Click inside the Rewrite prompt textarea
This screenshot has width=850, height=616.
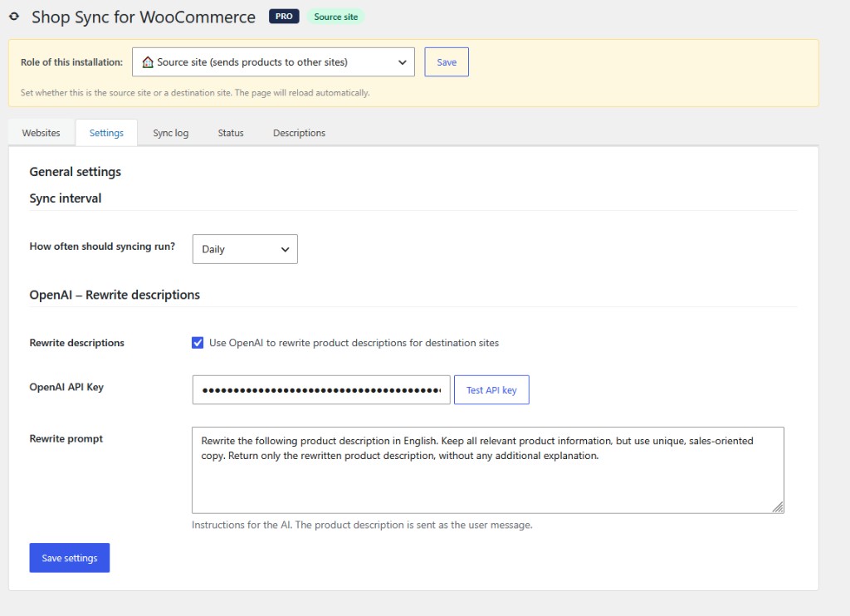tap(488, 470)
